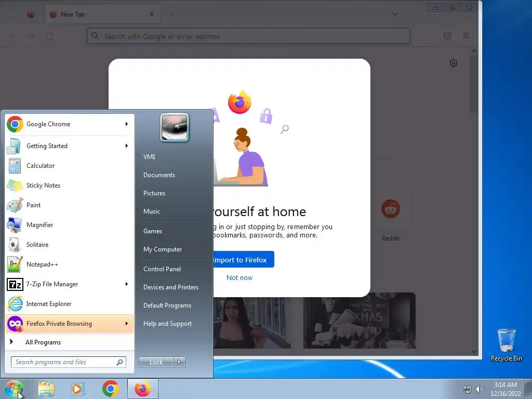532x399 pixels.
Task: Open Recycle Bin on desktop
Action: [506, 345]
